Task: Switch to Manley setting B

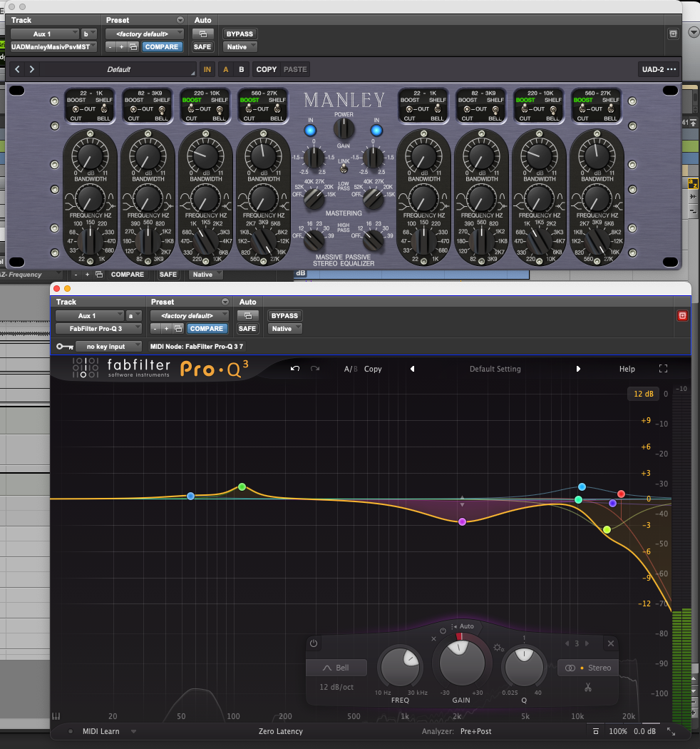Action: pyautogui.click(x=242, y=69)
